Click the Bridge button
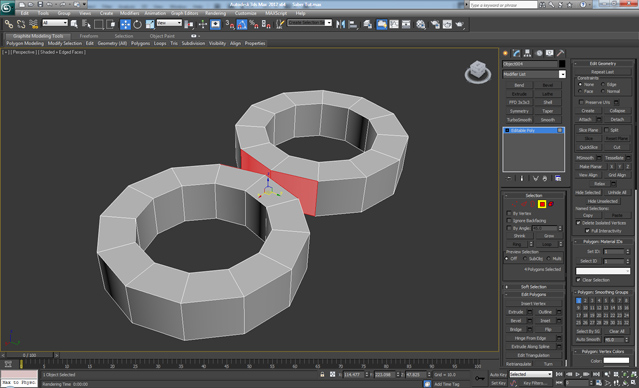 click(516, 329)
